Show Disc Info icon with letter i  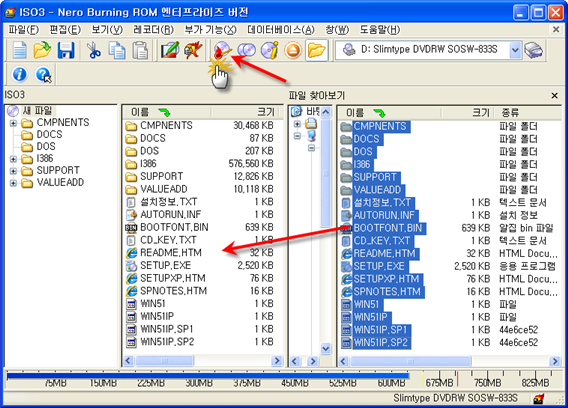(270, 50)
